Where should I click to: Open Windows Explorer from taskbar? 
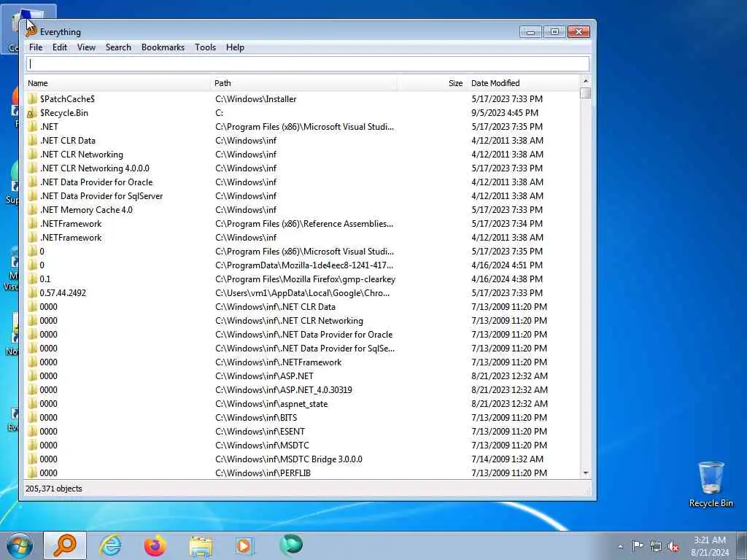[x=201, y=545]
